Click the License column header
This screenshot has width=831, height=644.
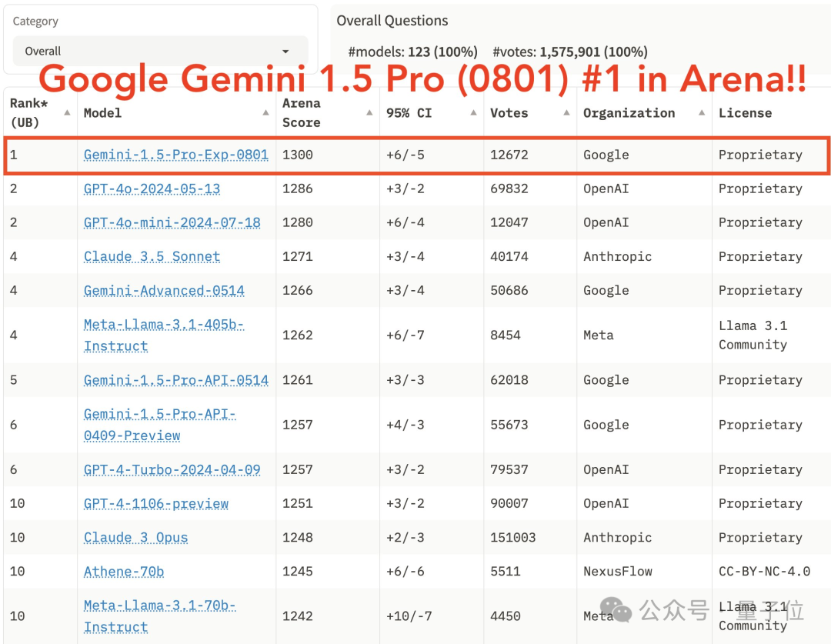[745, 113]
